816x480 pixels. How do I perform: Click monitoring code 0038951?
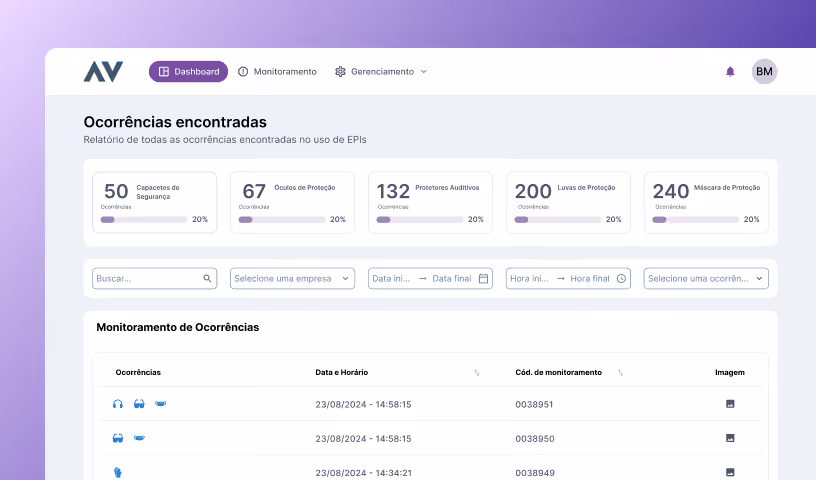[x=534, y=405]
